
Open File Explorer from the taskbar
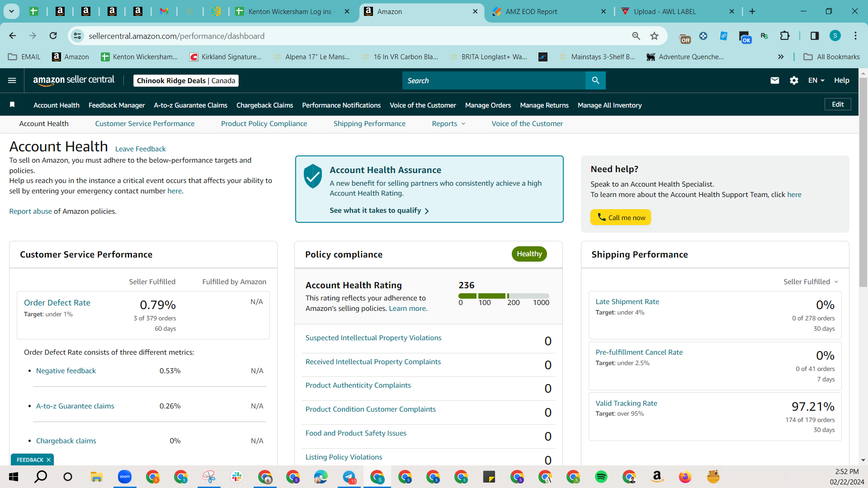tap(96, 477)
